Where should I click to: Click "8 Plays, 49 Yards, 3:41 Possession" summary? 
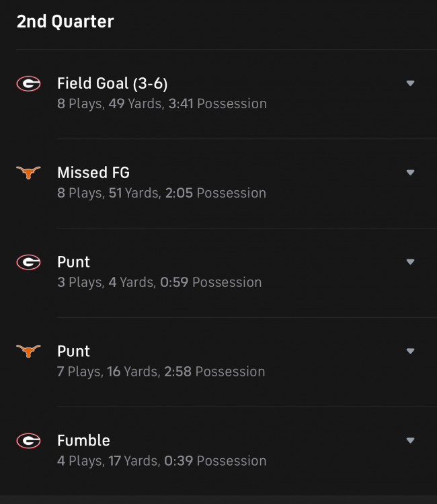coord(162,104)
